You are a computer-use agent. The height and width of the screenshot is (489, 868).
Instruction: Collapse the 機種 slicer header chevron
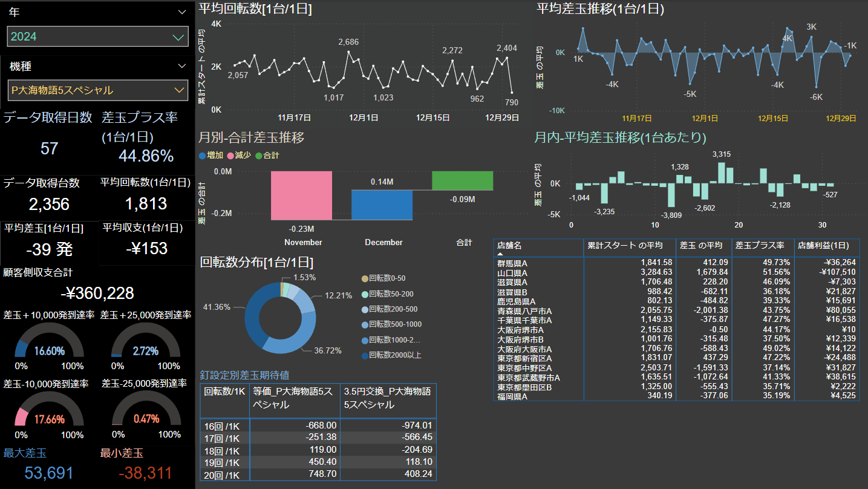click(x=182, y=66)
